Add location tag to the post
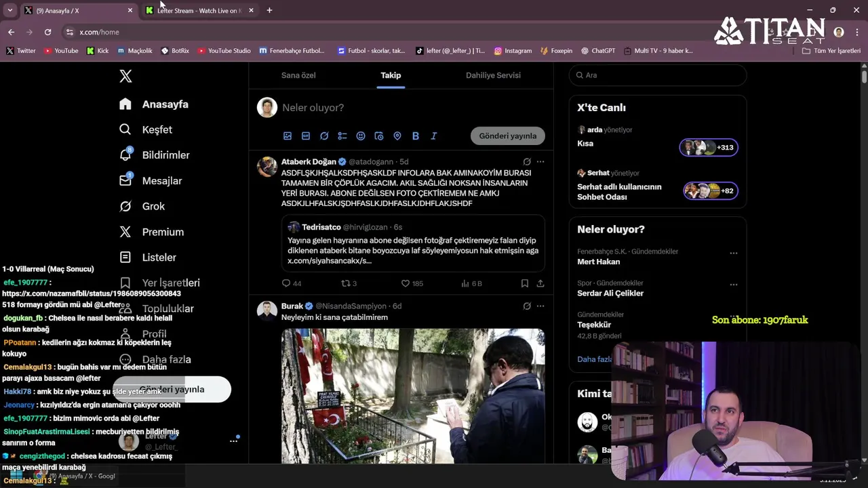868x488 pixels. [x=397, y=136]
